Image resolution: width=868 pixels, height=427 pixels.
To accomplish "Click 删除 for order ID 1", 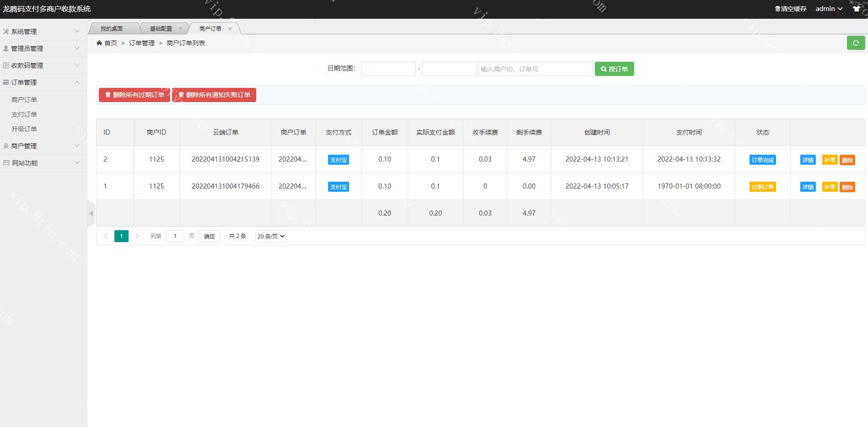I will pyautogui.click(x=847, y=187).
